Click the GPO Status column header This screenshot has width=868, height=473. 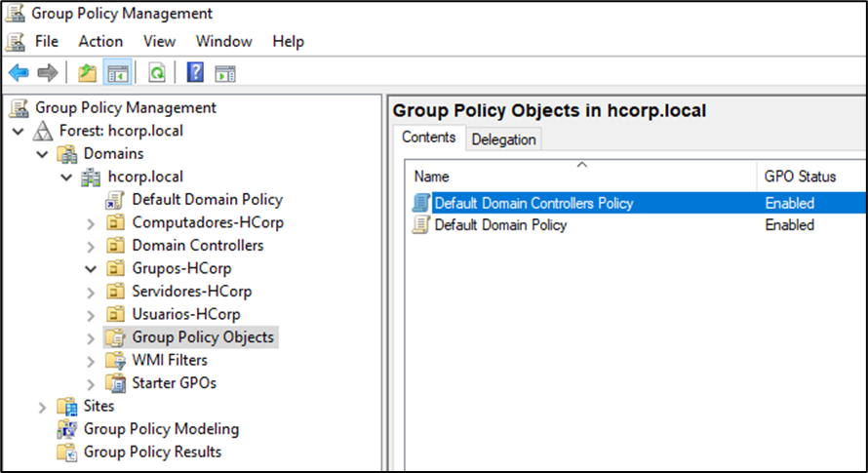[800, 177]
